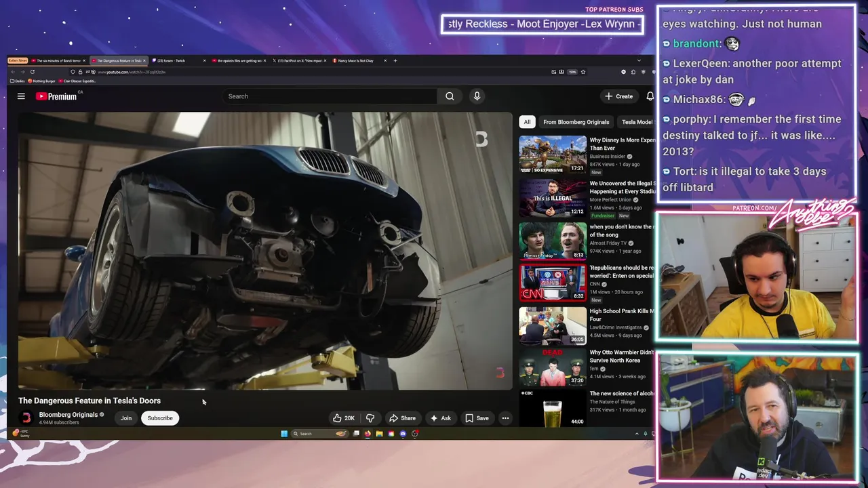Start voice search with microphone icon
The image size is (868, 488).
pos(477,96)
